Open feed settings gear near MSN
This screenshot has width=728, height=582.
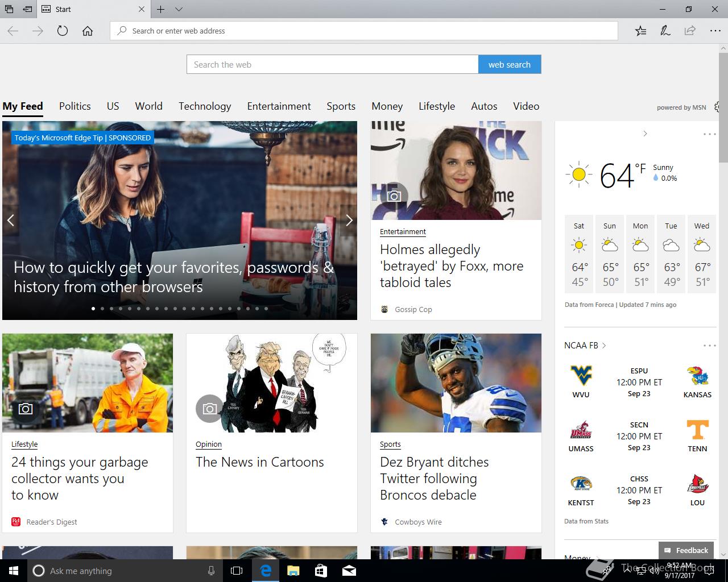coord(718,107)
